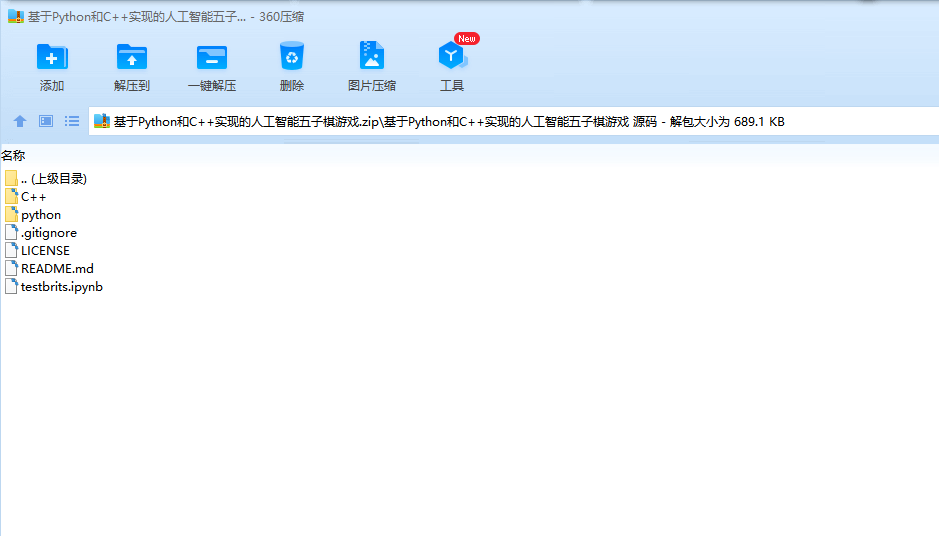Click the C++ folder icon
The image size is (939, 536).
click(x=11, y=196)
